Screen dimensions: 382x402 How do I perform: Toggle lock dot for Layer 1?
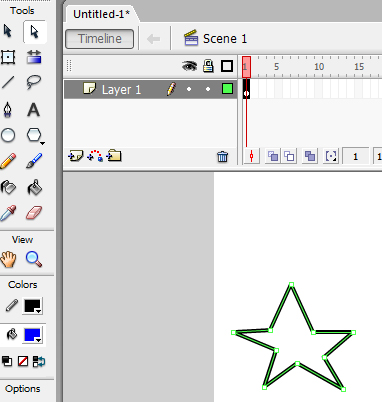[x=208, y=89]
